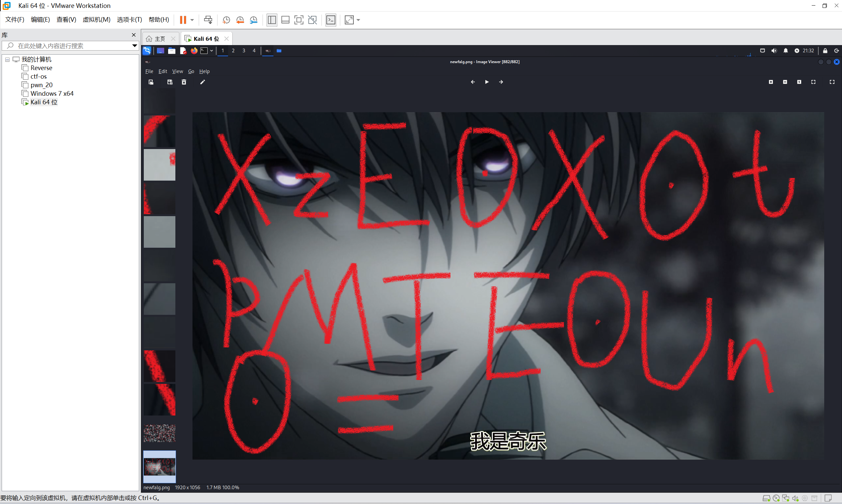Start the slideshow with the play button
The height and width of the screenshot is (504, 842).
click(487, 82)
